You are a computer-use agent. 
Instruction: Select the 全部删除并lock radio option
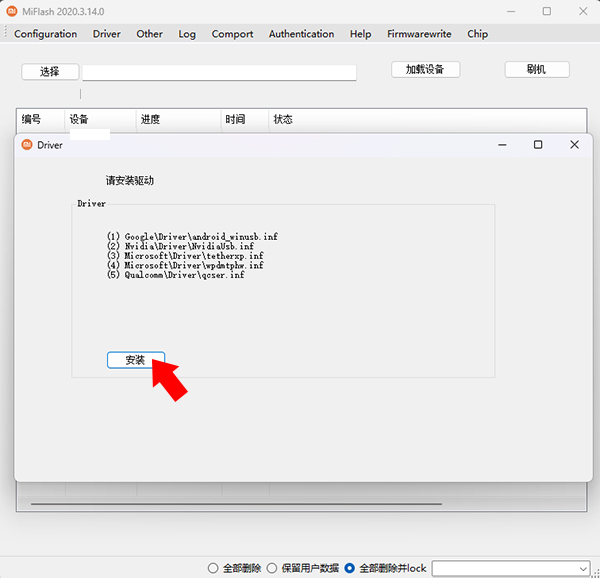(385, 568)
